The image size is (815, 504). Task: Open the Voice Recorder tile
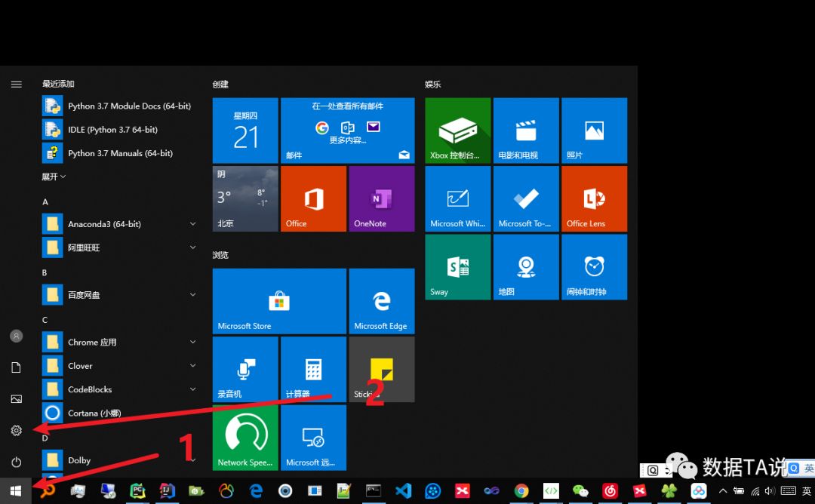click(x=245, y=369)
